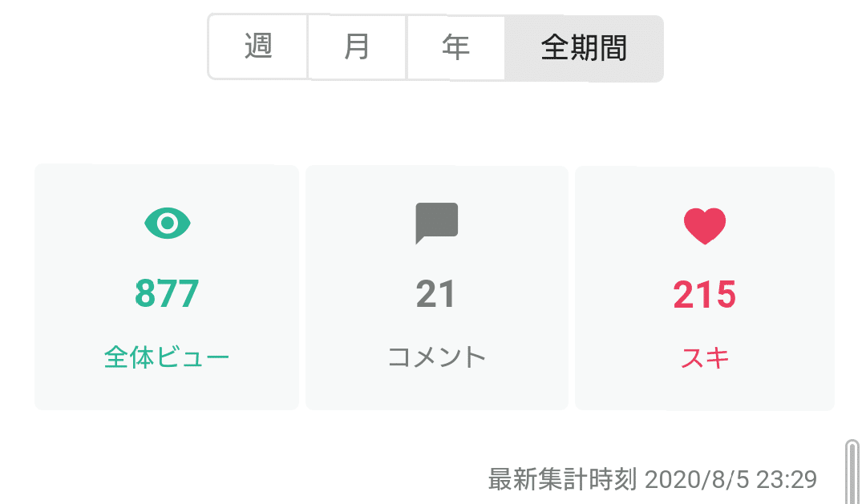Click the 2020/8/5 23:29 timestamp
This screenshot has height=504, width=866.
730,479
